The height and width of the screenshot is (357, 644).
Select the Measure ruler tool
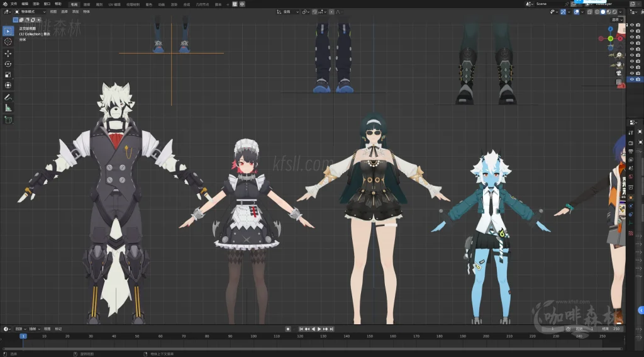[x=8, y=108]
